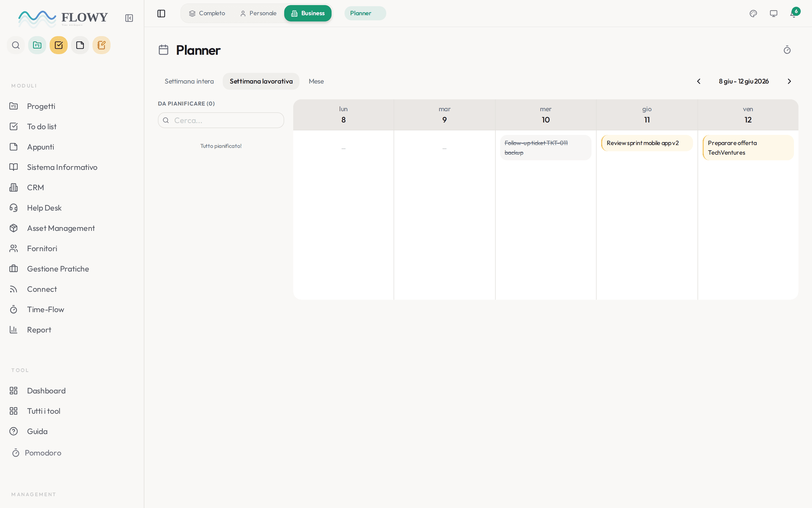Open Preparare offerta TechVentures task
This screenshot has width=812, height=508.
(748, 148)
